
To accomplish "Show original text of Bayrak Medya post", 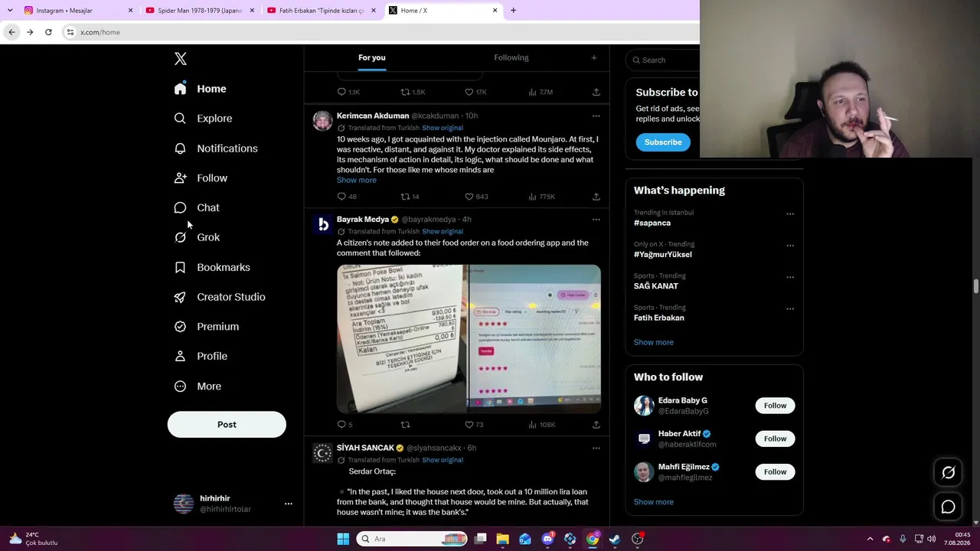I will click(x=443, y=231).
